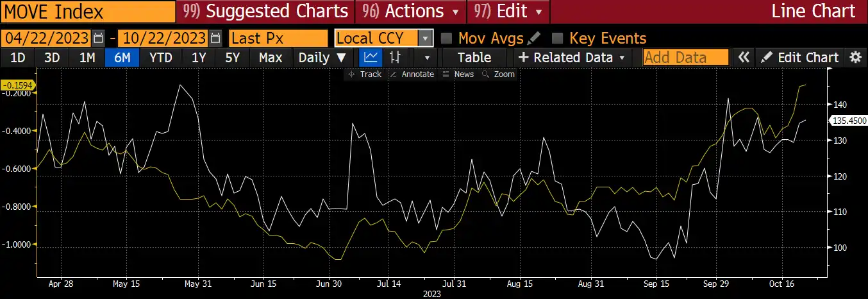Collapse panel with double chevron icon
This screenshot has height=299, width=868.
click(x=744, y=57)
